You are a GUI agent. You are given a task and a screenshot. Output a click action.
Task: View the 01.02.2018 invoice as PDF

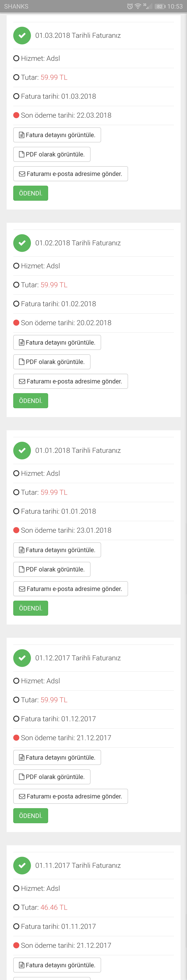pyautogui.click(x=52, y=362)
